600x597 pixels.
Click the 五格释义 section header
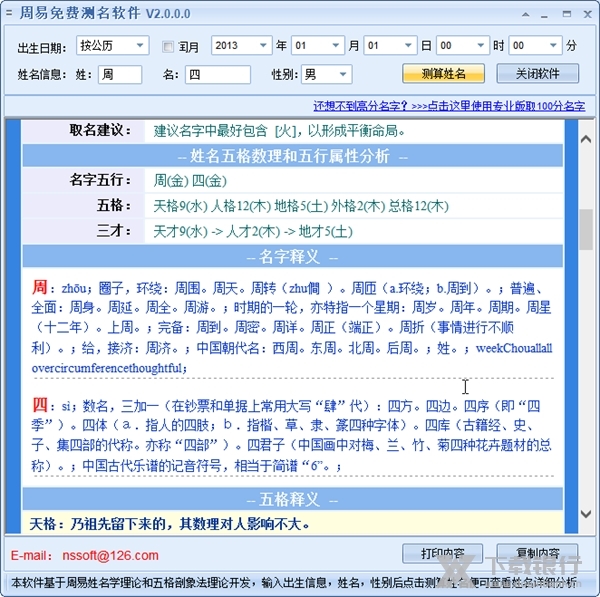tap(293, 499)
